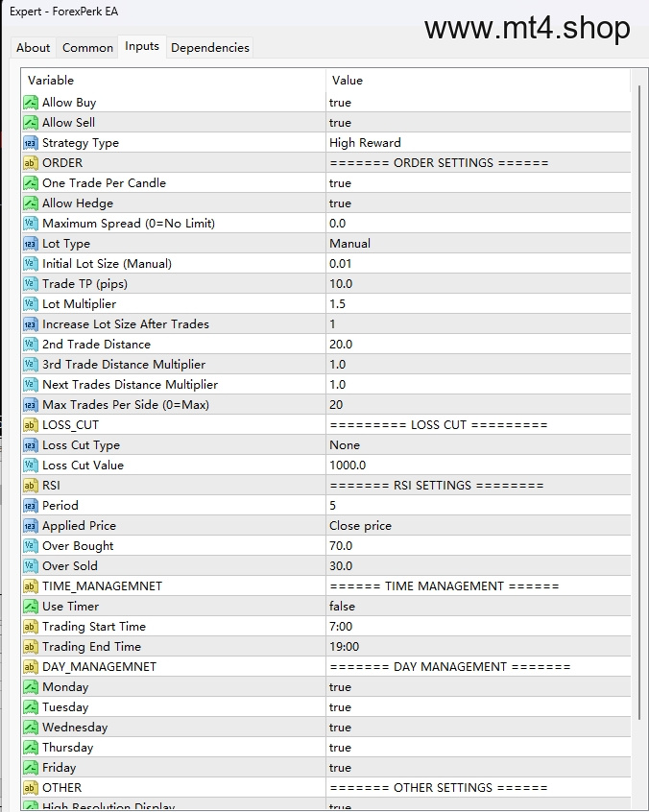Select the Thursday variable row
649x812 pixels.
[x=326, y=748]
